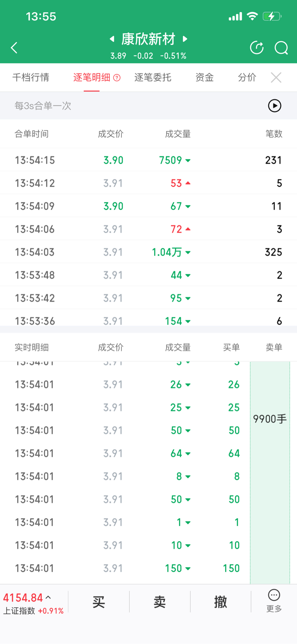The height and width of the screenshot is (644, 297).
Task: Tap 笔数 column header
Action: 274,134
